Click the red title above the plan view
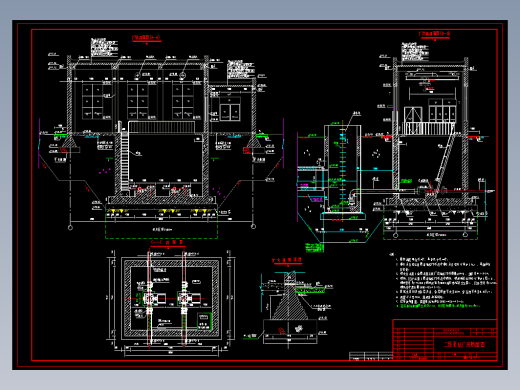The width and height of the screenshot is (520, 390). pyautogui.click(x=167, y=243)
